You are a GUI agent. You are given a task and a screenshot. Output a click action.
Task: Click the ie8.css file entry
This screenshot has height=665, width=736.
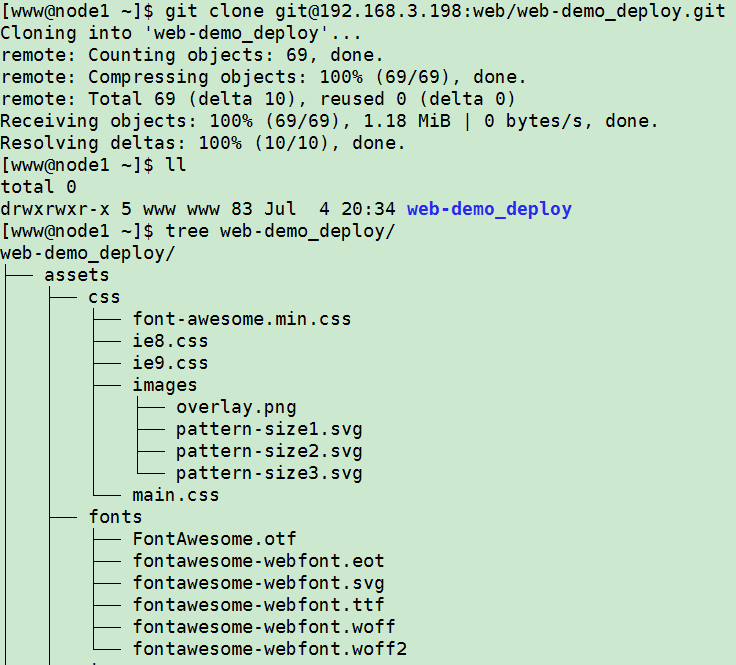pos(170,341)
